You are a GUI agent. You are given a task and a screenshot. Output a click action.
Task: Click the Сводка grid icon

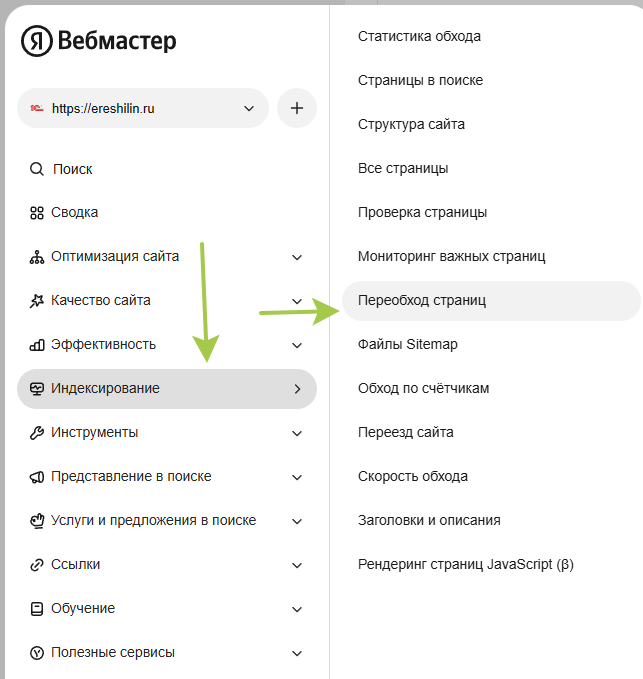tap(37, 213)
